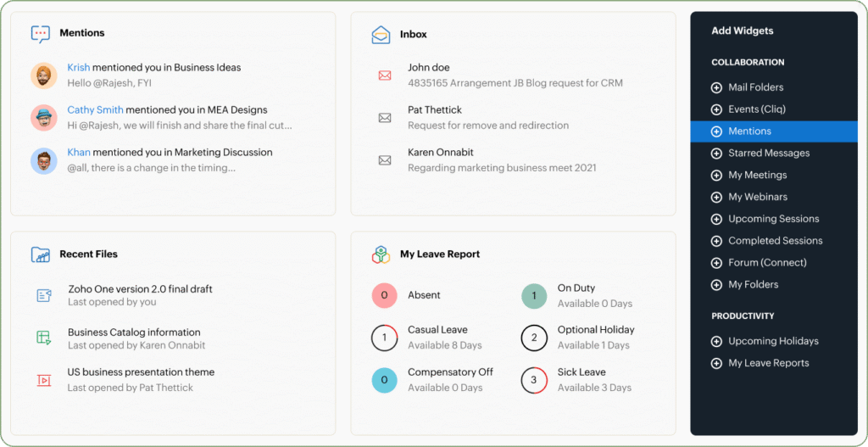
Task: Click the presentation icon for US business theme
Action: pos(44,380)
